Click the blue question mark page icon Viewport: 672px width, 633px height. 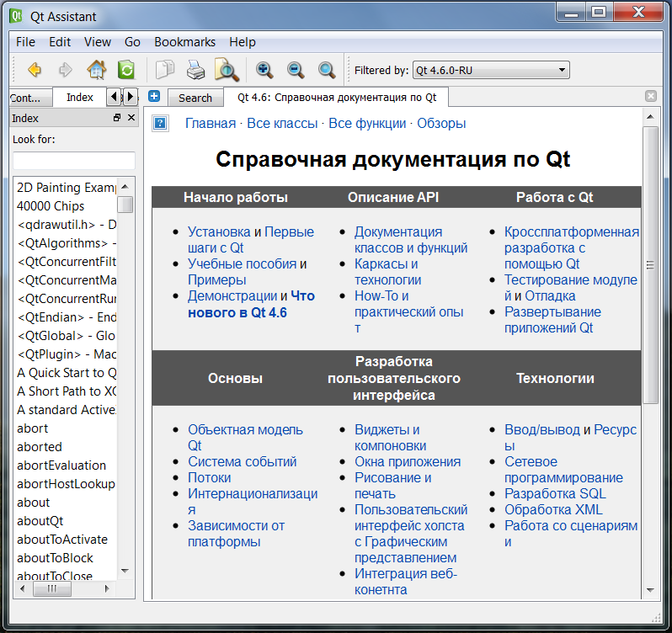click(160, 124)
